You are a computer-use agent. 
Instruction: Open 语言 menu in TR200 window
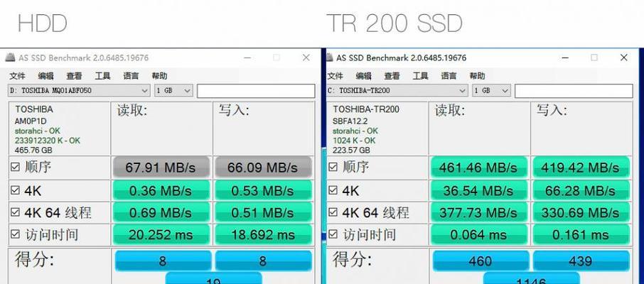coord(449,76)
